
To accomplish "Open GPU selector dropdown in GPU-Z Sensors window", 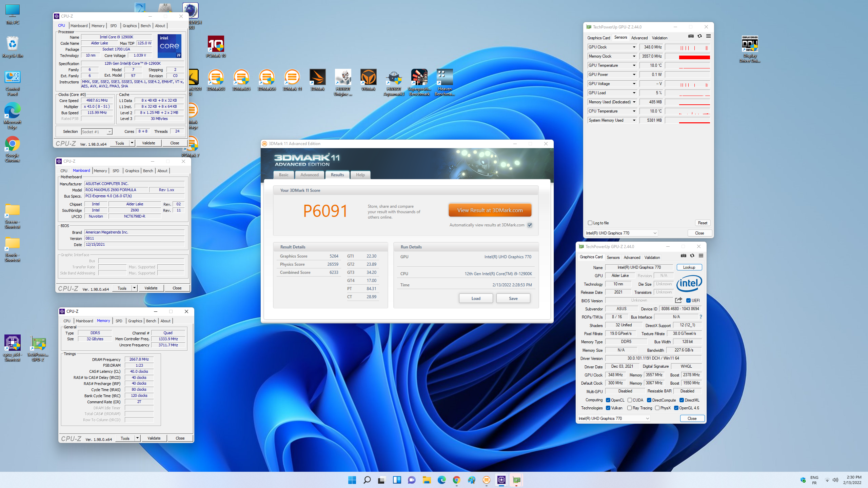I will tap(622, 233).
